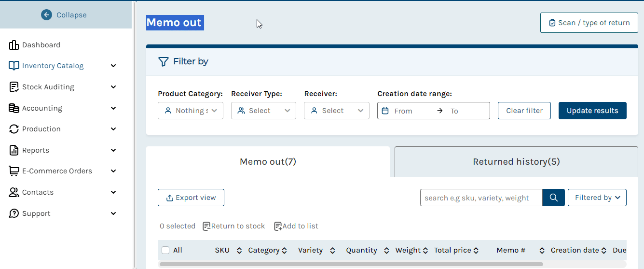The image size is (644, 269).
Task: Switch to Returned history tab
Action: tap(516, 162)
